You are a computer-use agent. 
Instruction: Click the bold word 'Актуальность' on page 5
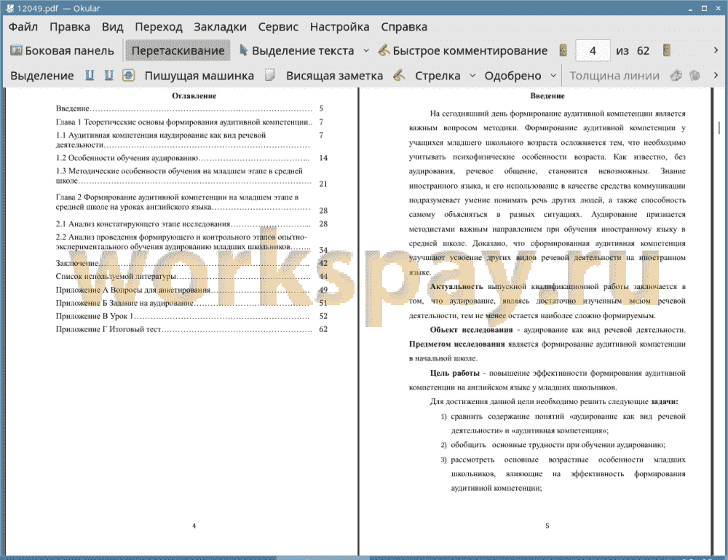click(456, 286)
